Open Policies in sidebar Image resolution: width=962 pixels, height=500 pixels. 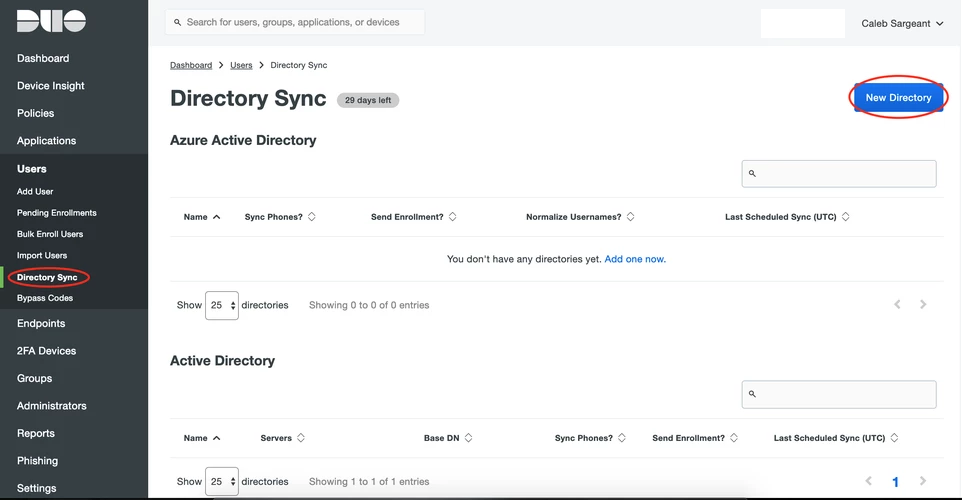[36, 113]
